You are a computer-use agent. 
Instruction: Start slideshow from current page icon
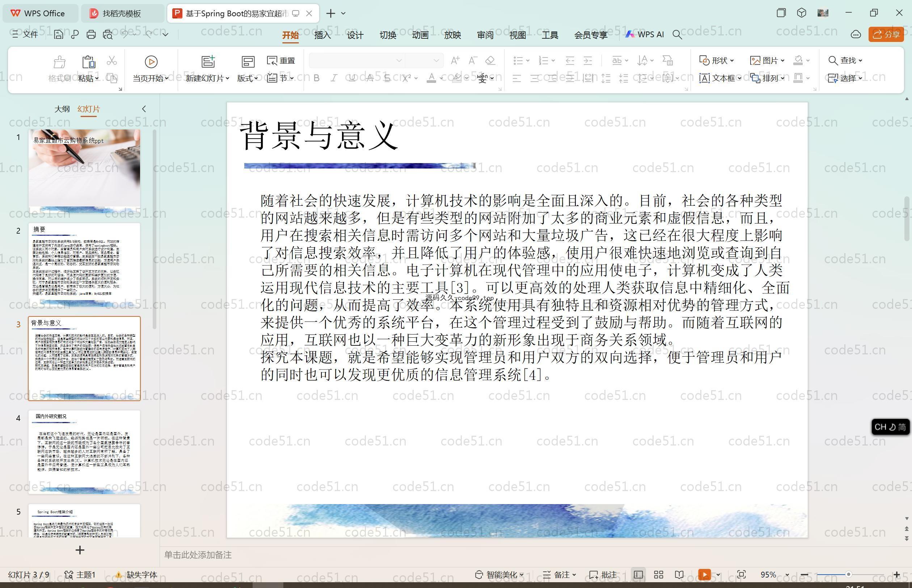click(x=151, y=61)
